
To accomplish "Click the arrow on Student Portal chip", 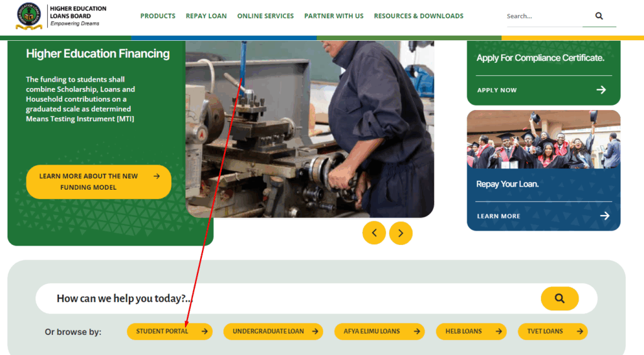I will coord(204,331).
